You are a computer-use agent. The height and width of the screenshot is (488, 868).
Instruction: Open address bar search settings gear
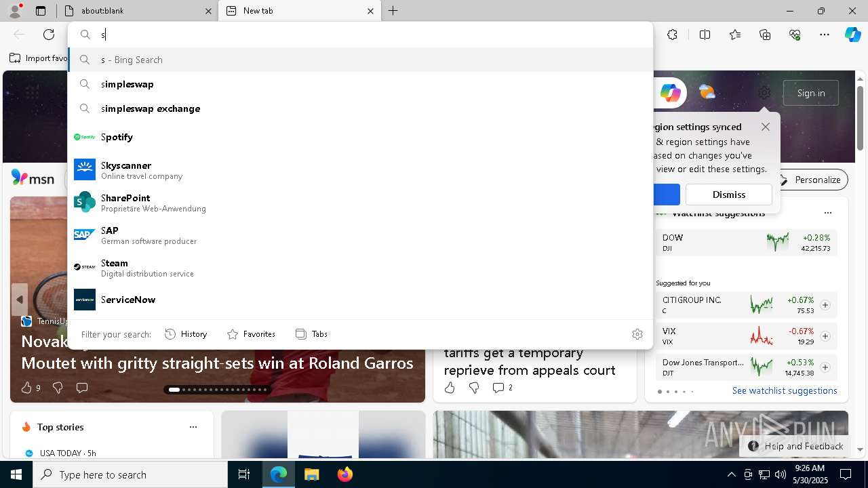[637, 334]
